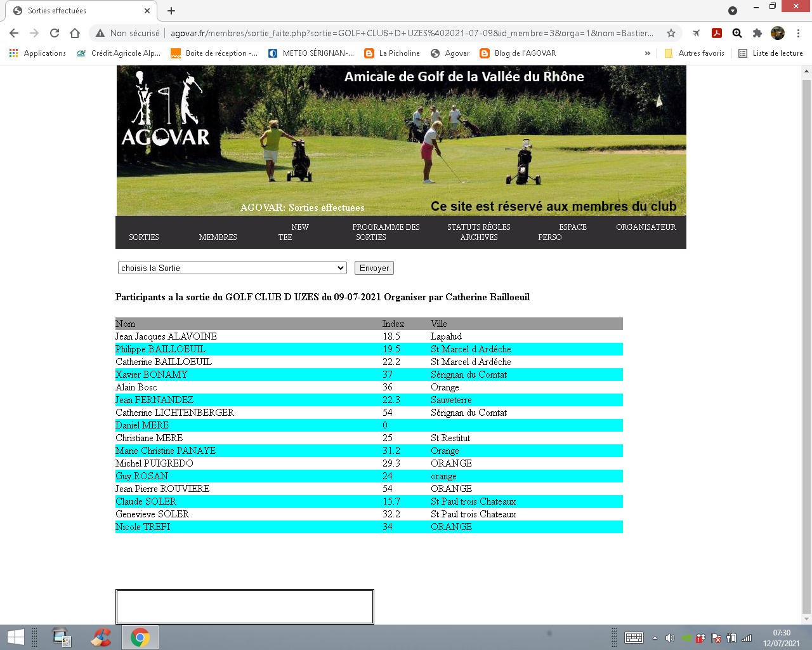Select Christiane MERE in the list

click(x=149, y=438)
